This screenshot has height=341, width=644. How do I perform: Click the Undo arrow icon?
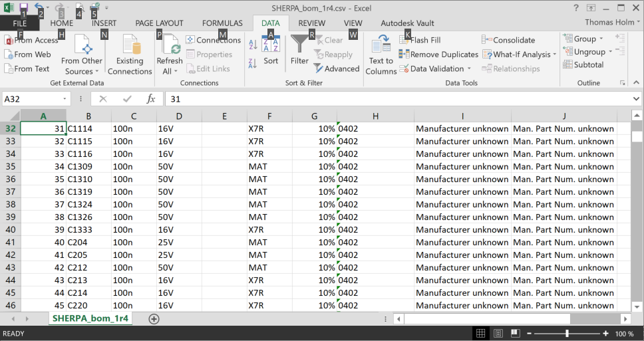point(39,7)
